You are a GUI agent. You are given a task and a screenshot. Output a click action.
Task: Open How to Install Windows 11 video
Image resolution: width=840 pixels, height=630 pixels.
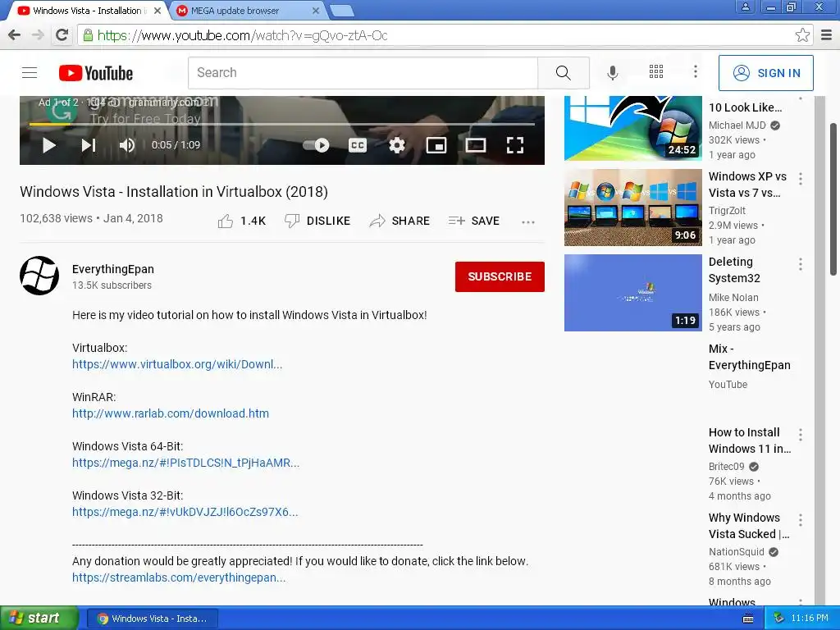click(x=750, y=441)
